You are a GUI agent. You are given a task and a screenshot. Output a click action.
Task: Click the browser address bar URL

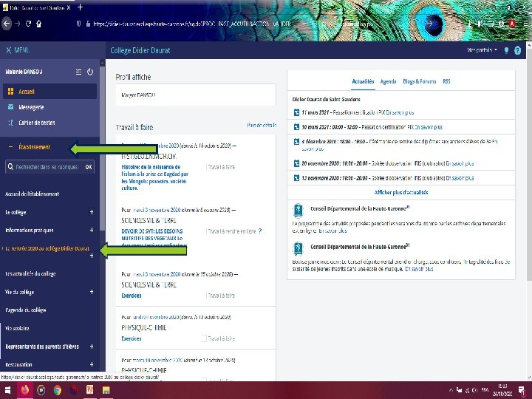191,24
